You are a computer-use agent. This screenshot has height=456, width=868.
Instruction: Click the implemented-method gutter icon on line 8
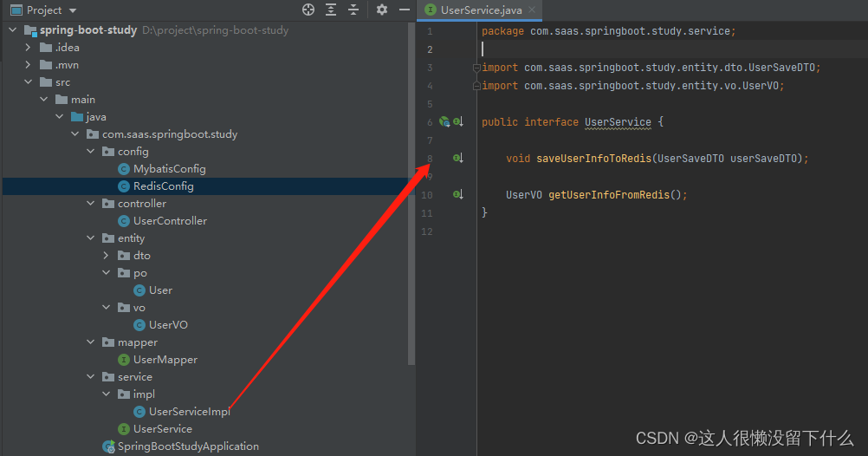(x=457, y=158)
